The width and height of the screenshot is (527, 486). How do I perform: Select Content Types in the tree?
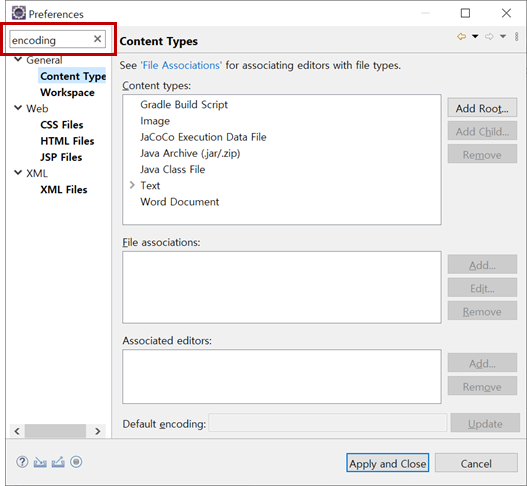tap(73, 76)
